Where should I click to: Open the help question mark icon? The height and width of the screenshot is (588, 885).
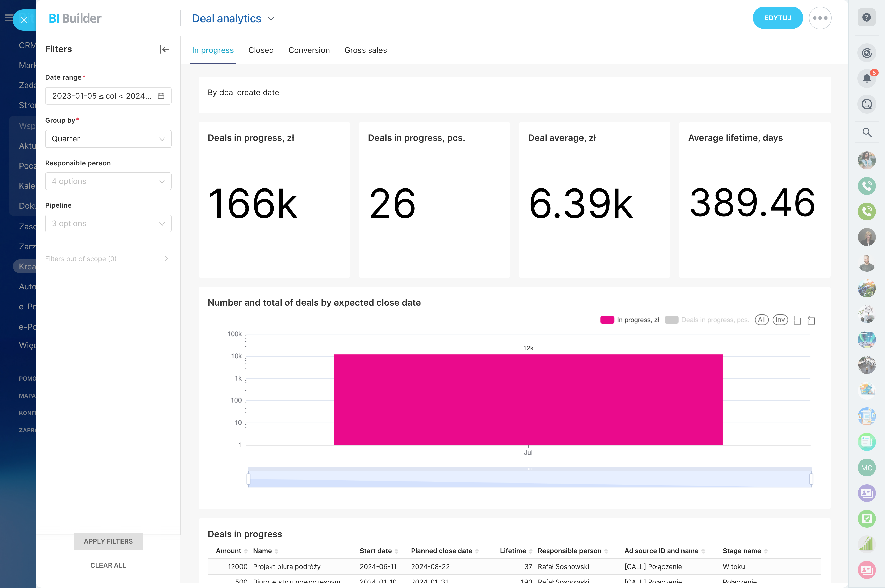tap(866, 17)
